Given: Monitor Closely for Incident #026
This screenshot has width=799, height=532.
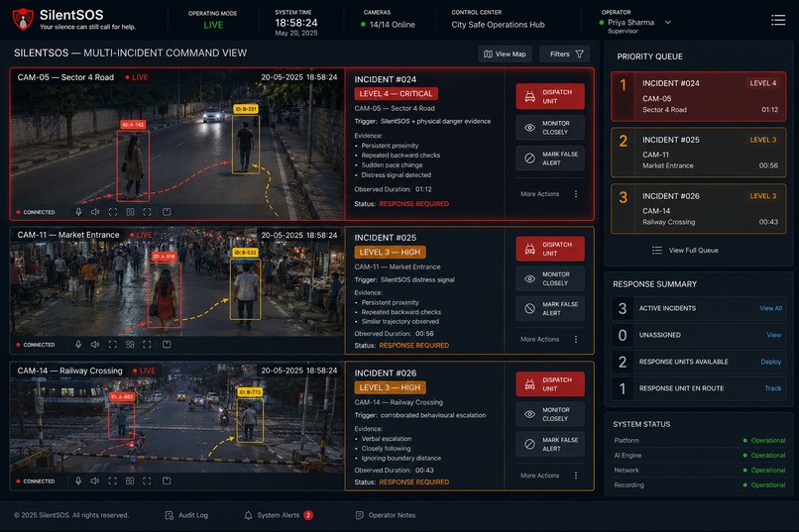Looking at the screenshot, I should pyautogui.click(x=550, y=414).
